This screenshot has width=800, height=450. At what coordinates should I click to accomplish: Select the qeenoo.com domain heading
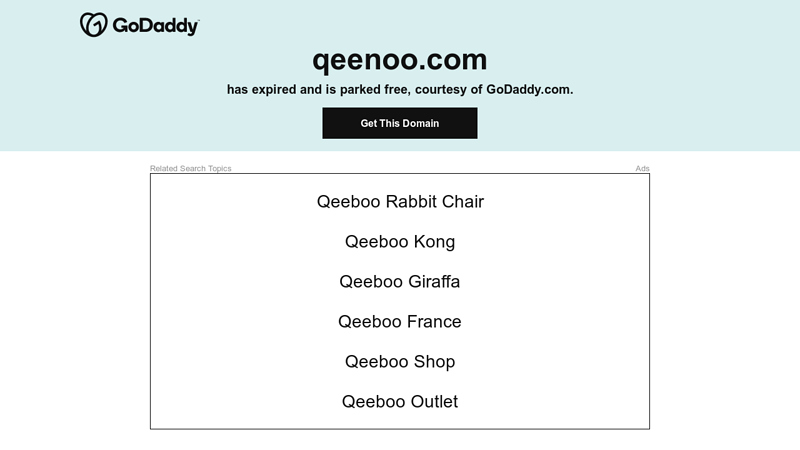coord(399,60)
